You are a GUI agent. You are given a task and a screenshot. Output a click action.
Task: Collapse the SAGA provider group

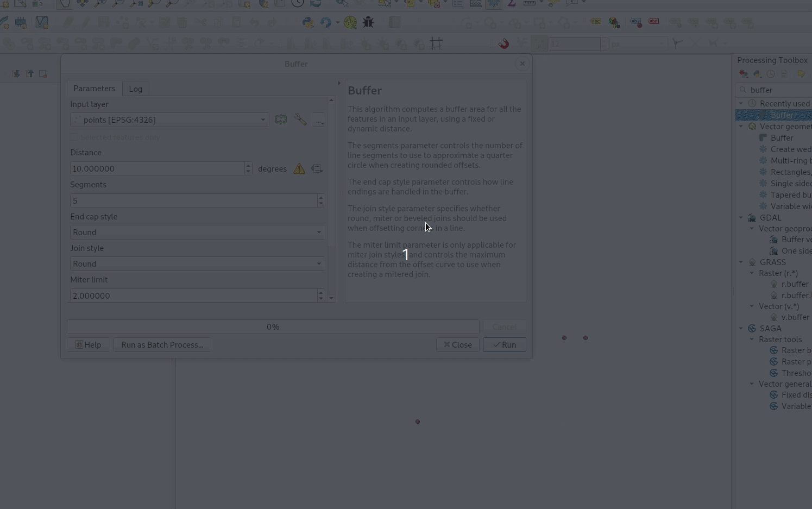click(741, 329)
